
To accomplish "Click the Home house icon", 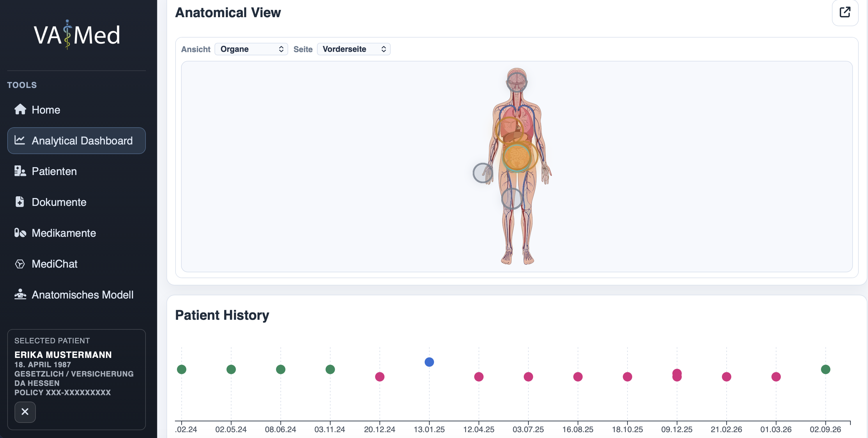I will [20, 109].
